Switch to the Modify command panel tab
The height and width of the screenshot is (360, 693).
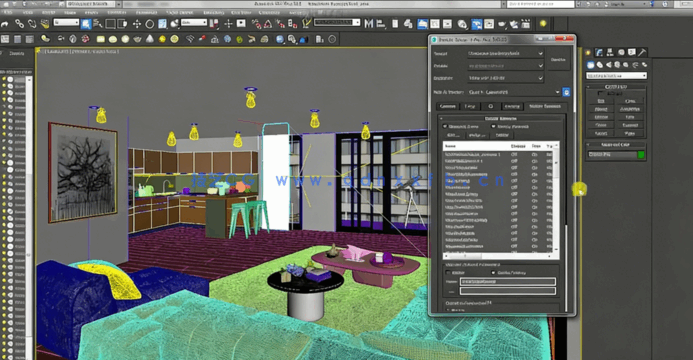point(599,53)
